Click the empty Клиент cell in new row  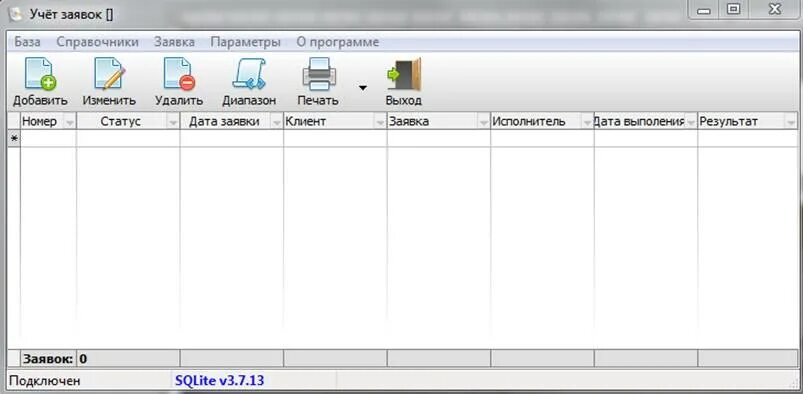tap(335, 139)
